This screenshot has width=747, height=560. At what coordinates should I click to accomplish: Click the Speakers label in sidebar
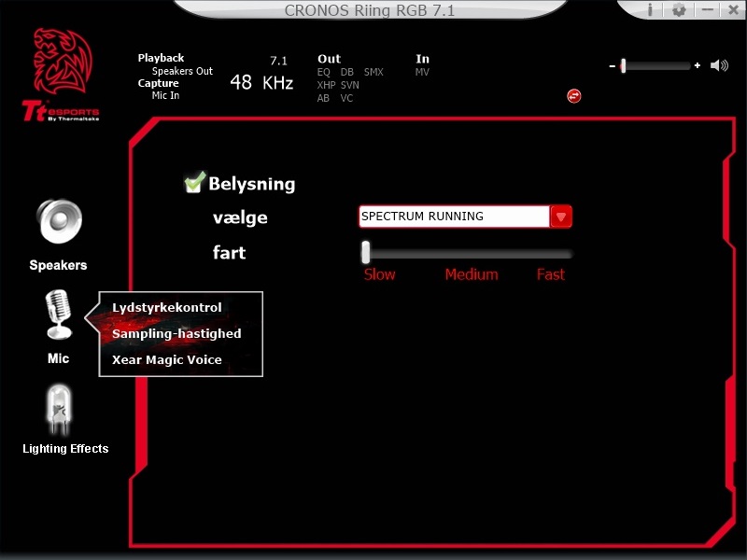coord(58,265)
